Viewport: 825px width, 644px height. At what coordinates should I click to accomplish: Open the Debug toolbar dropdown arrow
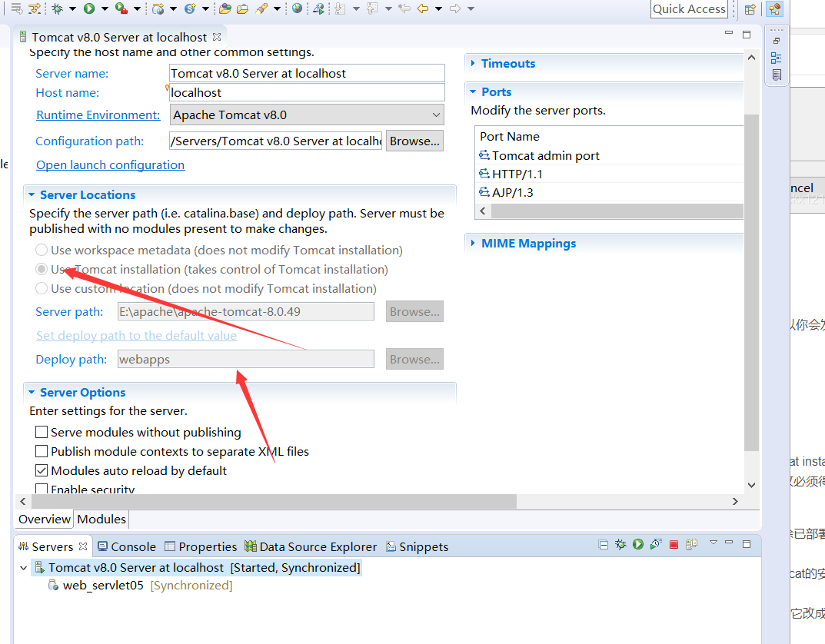72,8
